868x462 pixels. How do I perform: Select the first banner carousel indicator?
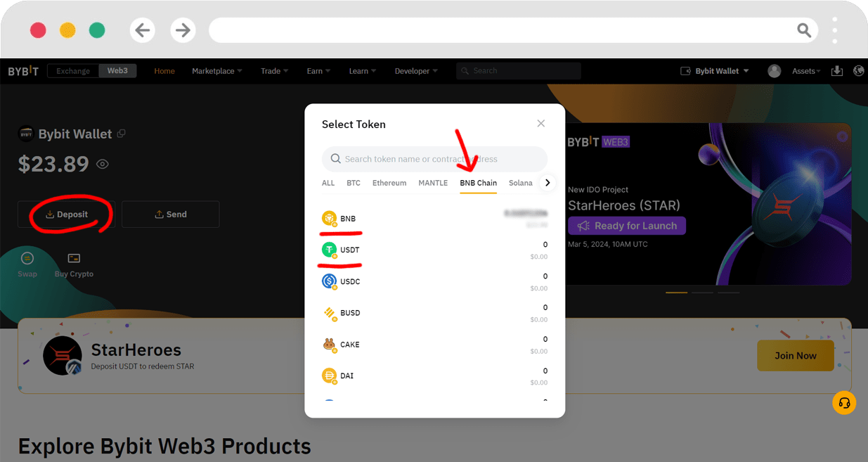pyautogui.click(x=676, y=292)
